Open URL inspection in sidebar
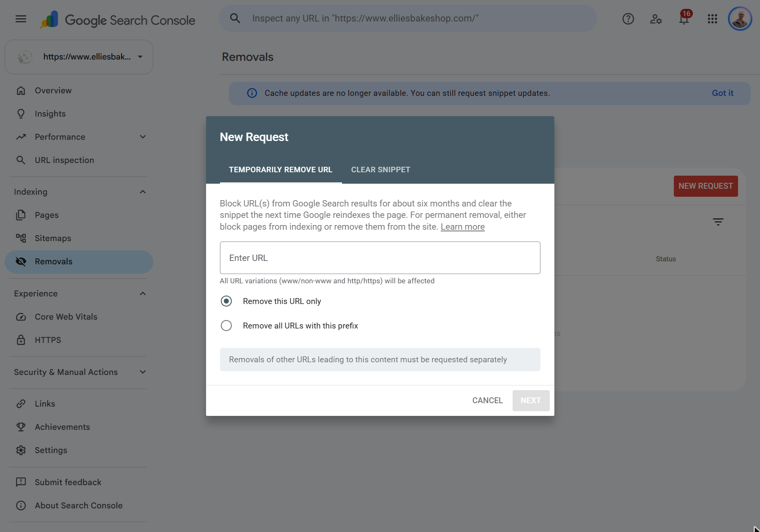The width and height of the screenshot is (760, 532). (78, 160)
